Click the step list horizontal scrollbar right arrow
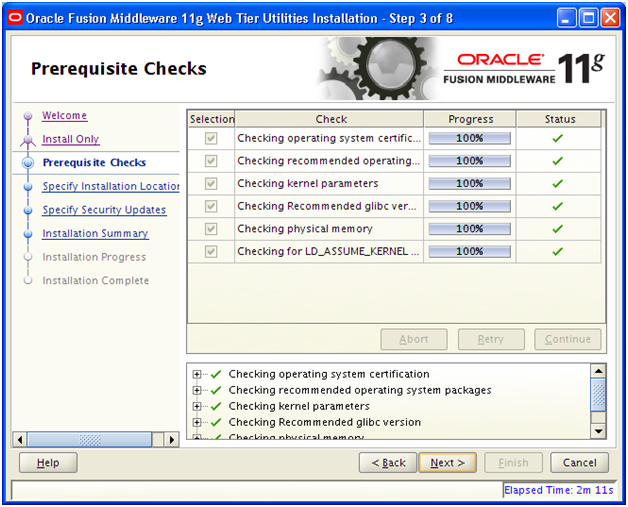 (171, 440)
